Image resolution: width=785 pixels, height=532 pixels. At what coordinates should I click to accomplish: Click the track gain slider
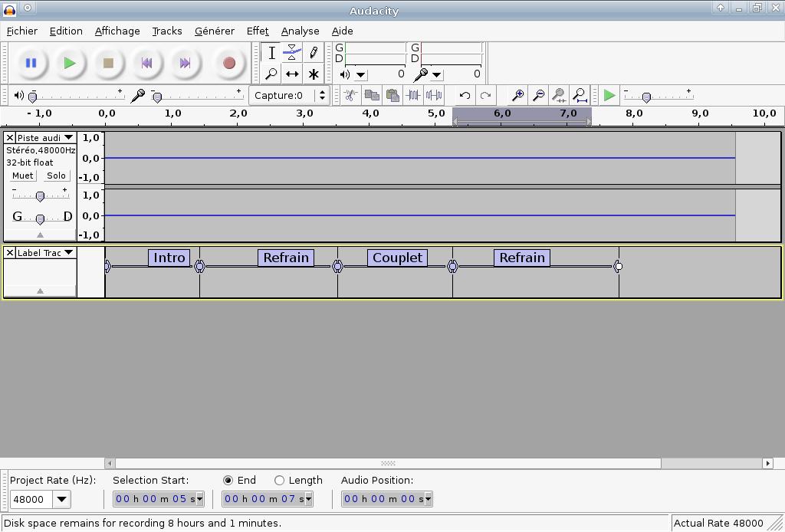click(x=40, y=196)
